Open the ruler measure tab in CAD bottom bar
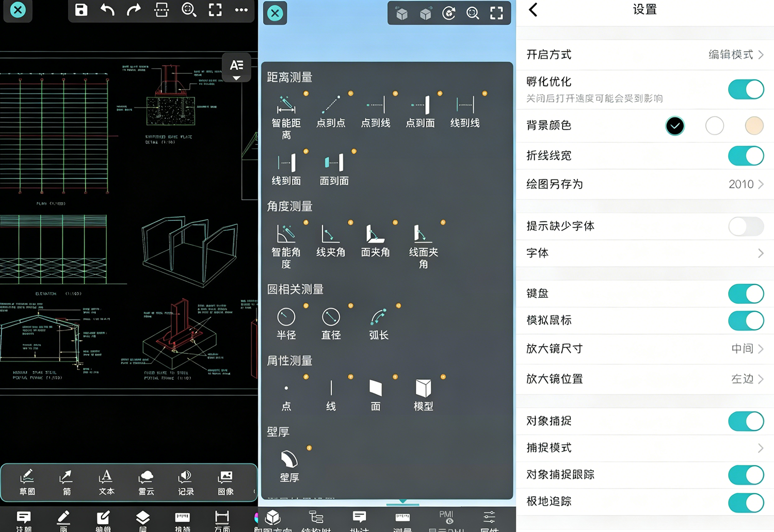The width and height of the screenshot is (774, 532). [183, 521]
